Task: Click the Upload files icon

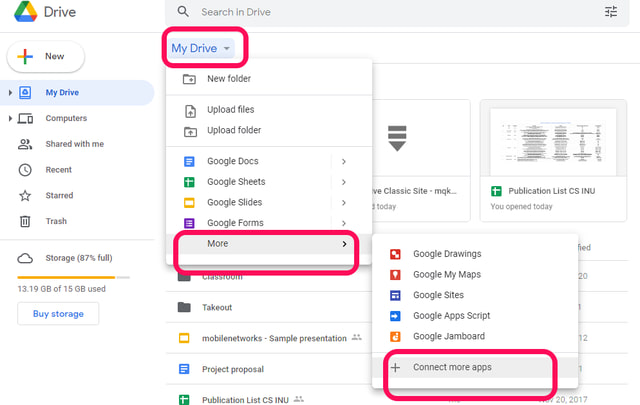Action: (191, 111)
